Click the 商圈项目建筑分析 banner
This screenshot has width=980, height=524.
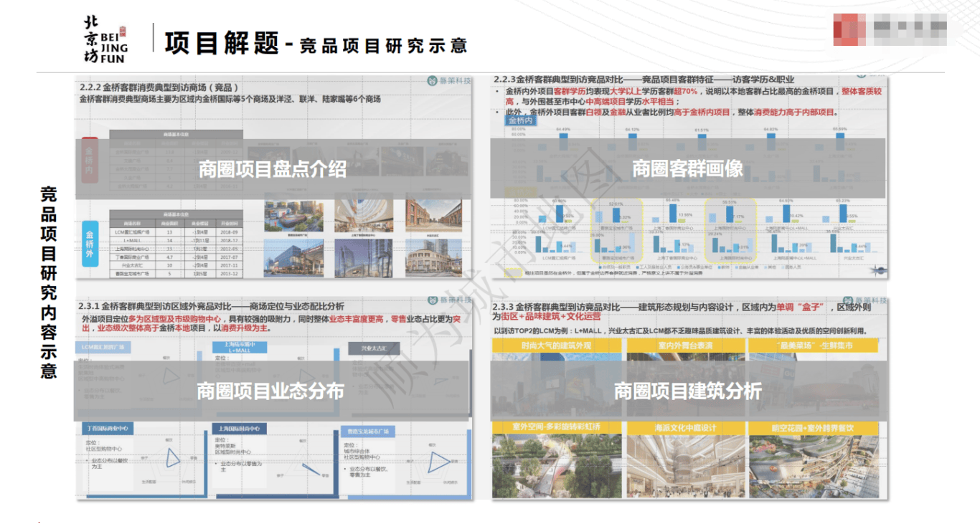[688, 391]
